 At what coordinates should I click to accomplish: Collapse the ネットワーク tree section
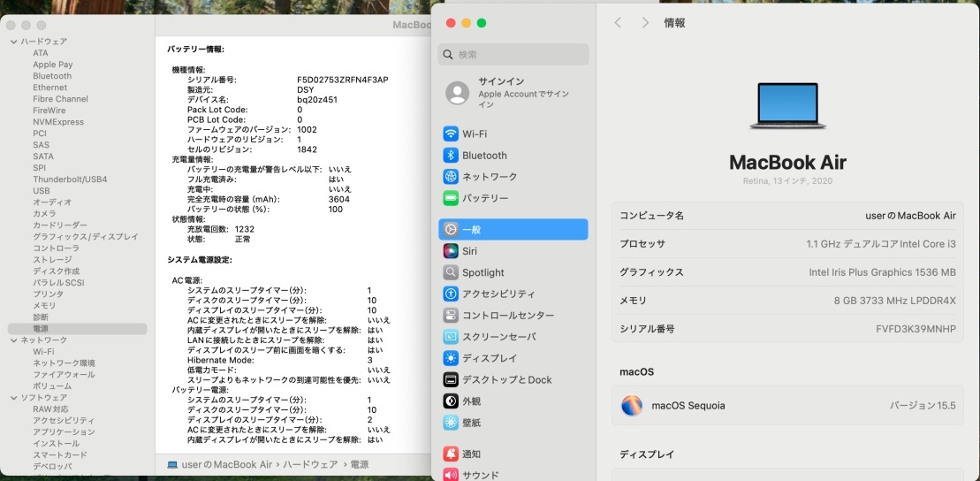pos(14,340)
